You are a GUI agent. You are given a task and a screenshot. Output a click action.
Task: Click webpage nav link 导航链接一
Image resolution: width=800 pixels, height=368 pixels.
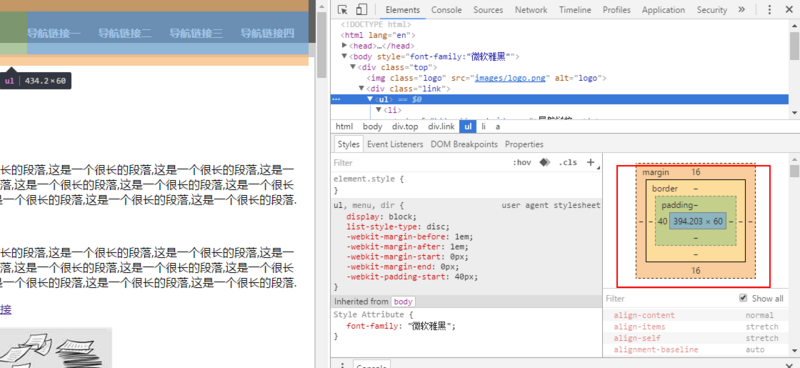[x=54, y=34]
